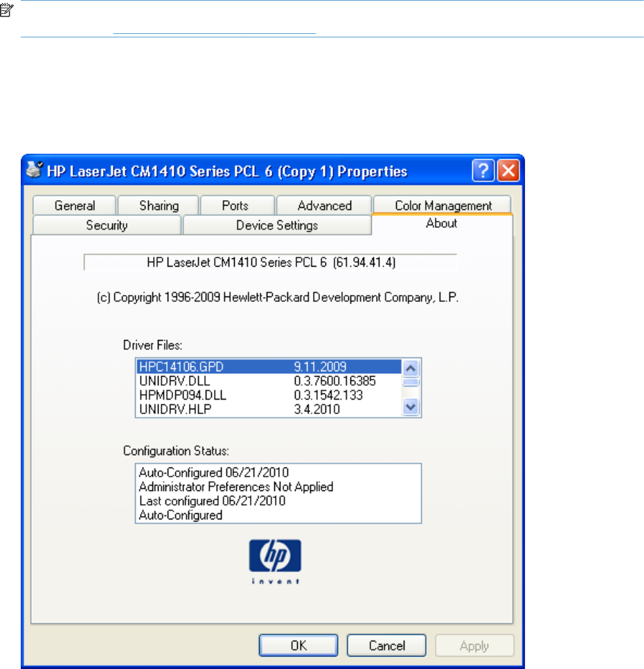Click the Driver Files scrollbar thumb
Image resolution: width=644 pixels, height=669 pixels.
411,382
